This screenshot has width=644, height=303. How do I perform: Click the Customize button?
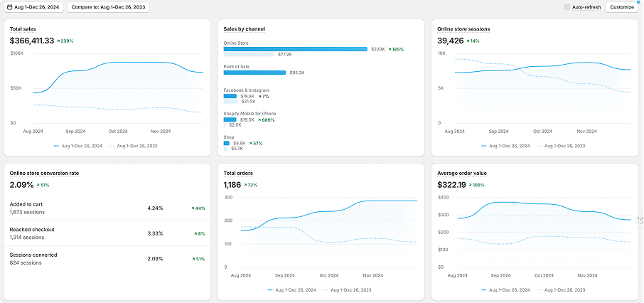[622, 7]
